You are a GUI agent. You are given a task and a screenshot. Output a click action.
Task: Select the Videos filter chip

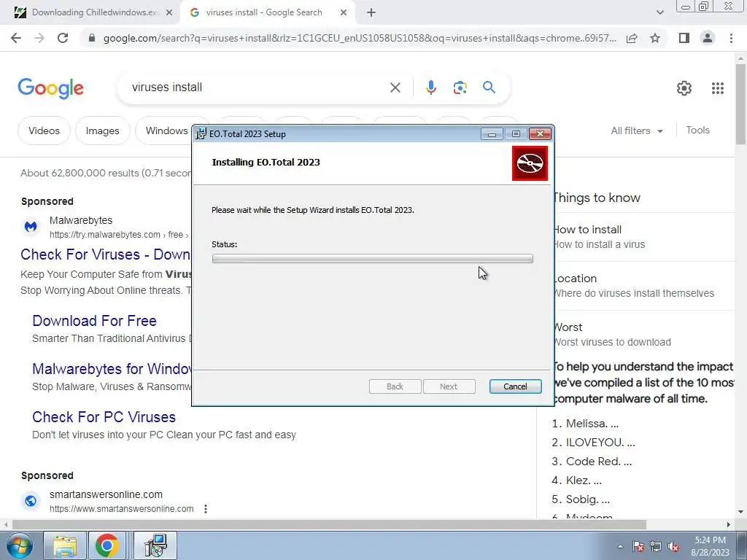pos(44,131)
